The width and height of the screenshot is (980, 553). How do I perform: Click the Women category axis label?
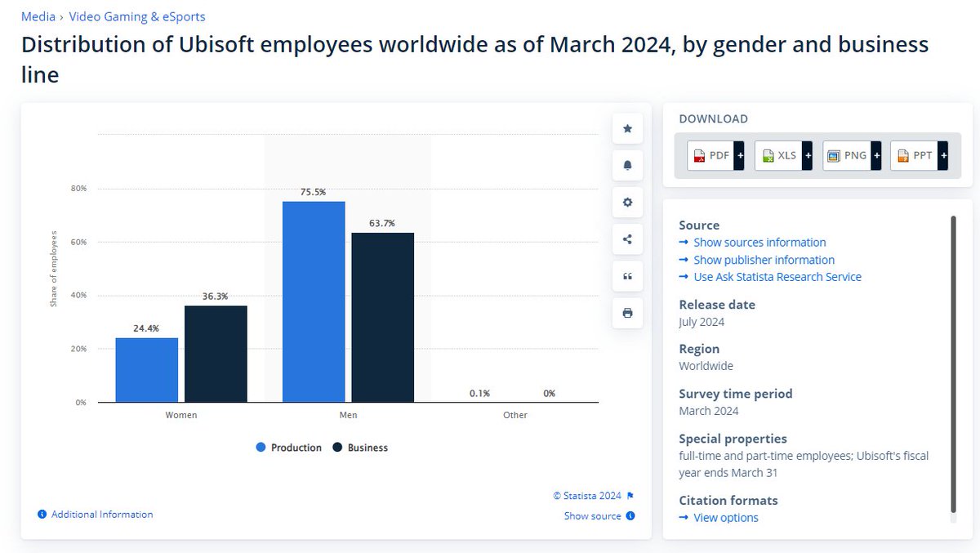pos(181,415)
